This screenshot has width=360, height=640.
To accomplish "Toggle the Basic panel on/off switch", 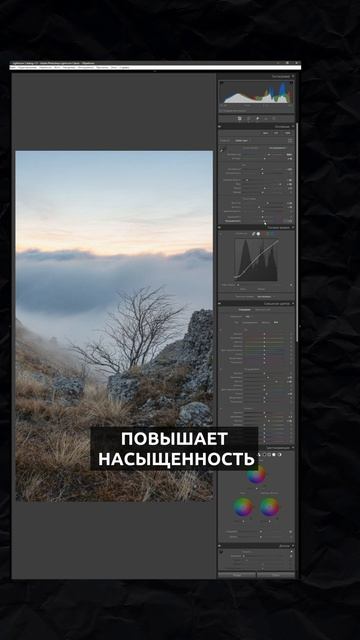I will (220, 127).
